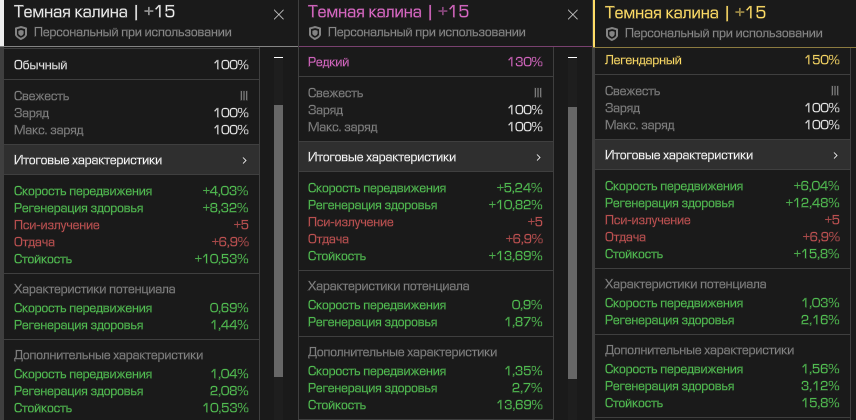Viewport: 856px width, 420px height.
Task: Click shield icon in the Легендарный panel header
Action: [612, 34]
